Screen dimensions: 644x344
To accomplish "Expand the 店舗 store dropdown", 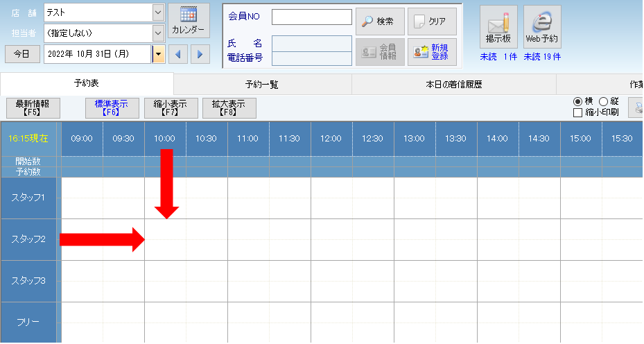I will 158,12.
